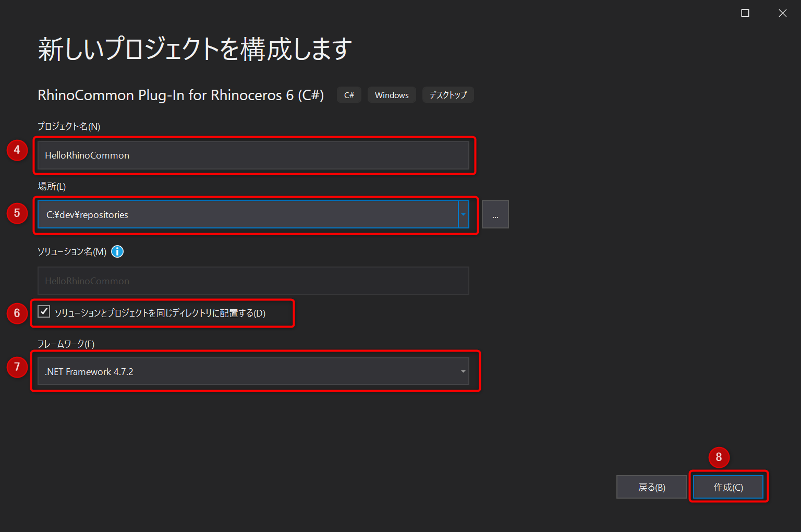Click the 作成(C) create button
Viewport: 801px width, 532px height.
click(x=728, y=487)
